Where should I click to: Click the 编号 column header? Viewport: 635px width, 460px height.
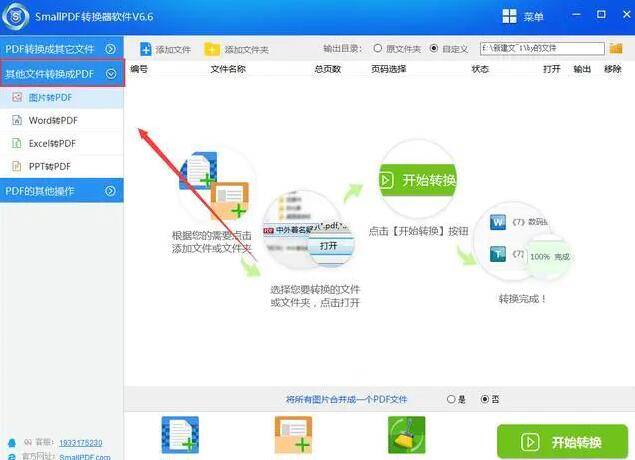(139, 69)
